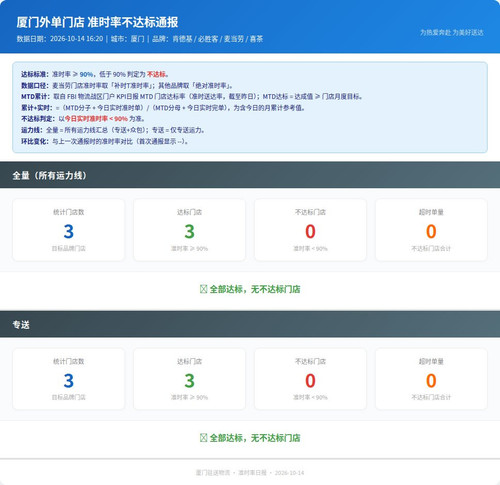Viewport: 500px width, 485px height.
Task: Click the footer text 准时率日报 2026-10-14
Action: 271,473
